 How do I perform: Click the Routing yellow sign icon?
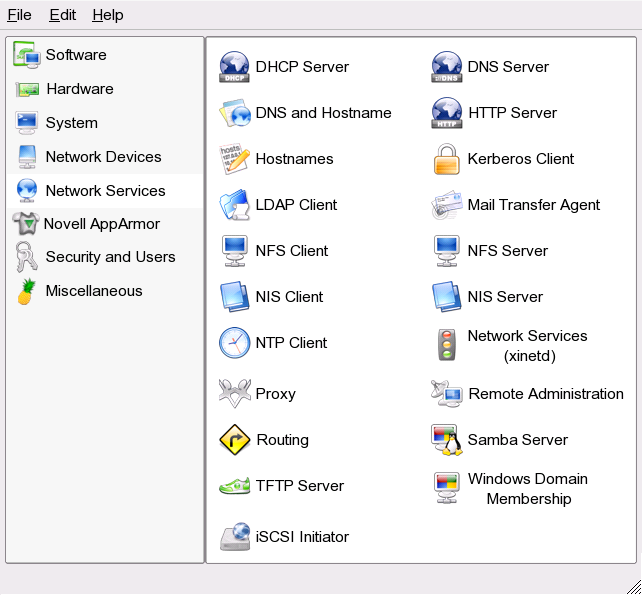[x=234, y=440]
